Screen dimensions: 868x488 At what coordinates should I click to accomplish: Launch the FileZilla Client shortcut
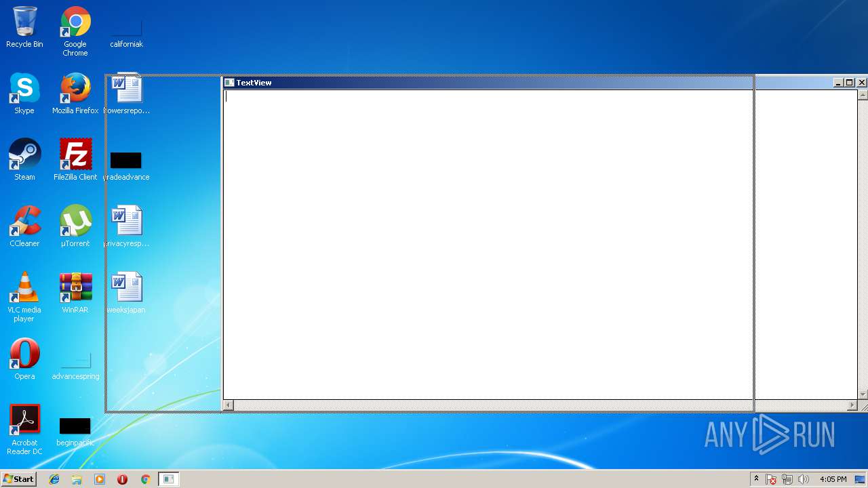(x=75, y=161)
